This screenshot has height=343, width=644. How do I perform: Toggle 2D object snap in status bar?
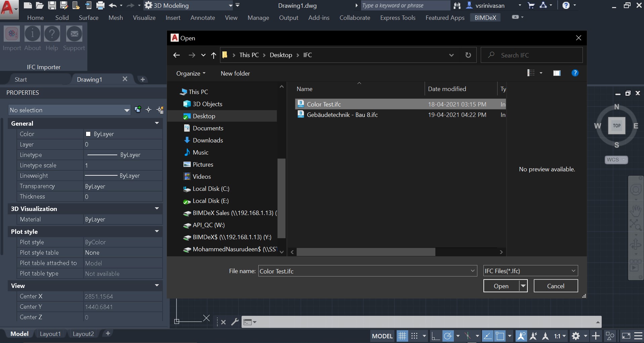click(x=500, y=336)
